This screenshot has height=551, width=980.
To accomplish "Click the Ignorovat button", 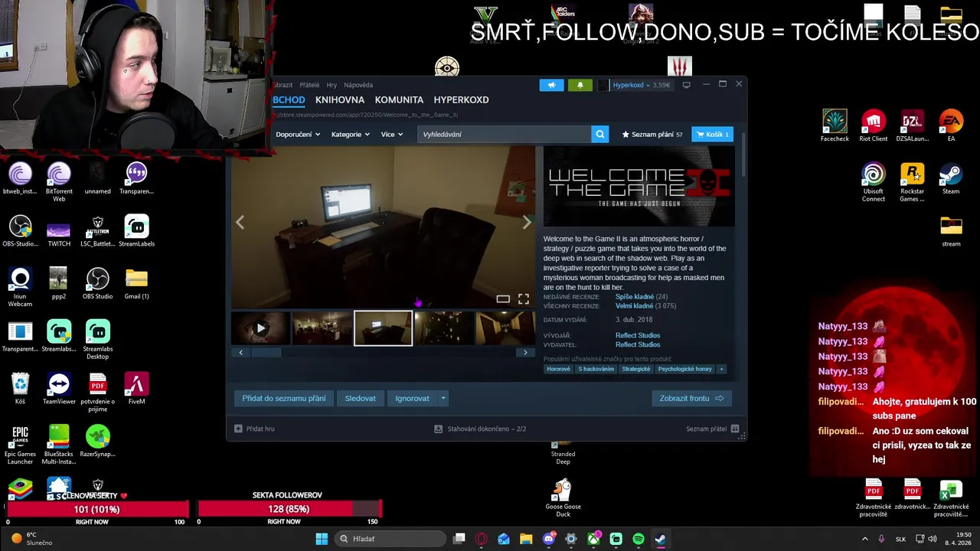I will [412, 398].
